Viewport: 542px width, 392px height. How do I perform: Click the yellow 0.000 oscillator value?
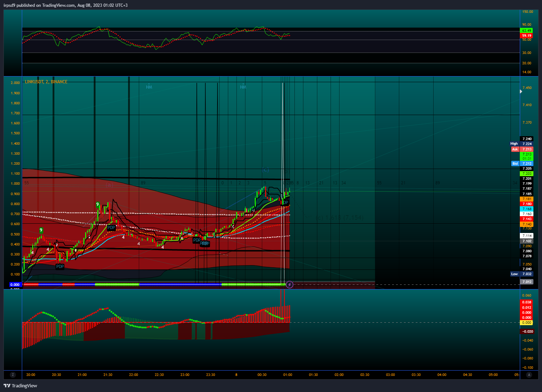[527, 323]
